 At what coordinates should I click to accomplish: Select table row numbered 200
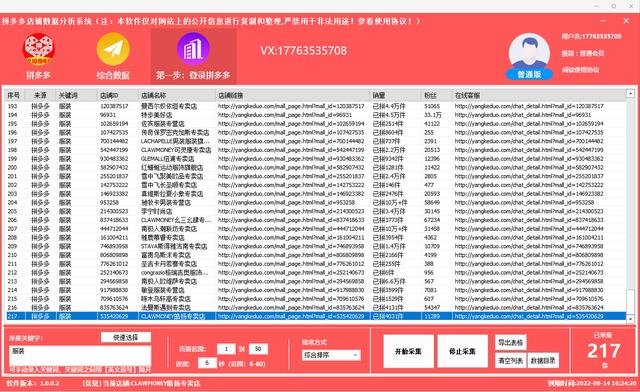click(x=315, y=167)
